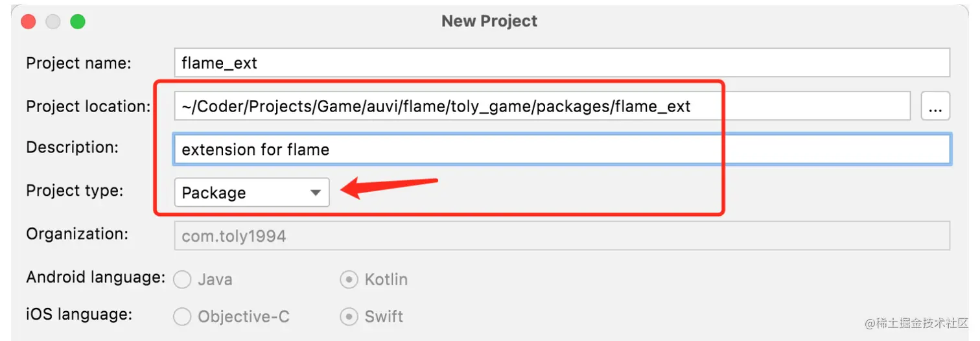Click the Organization field com.toly1994
Screen dimensions: 980x341
(562, 235)
